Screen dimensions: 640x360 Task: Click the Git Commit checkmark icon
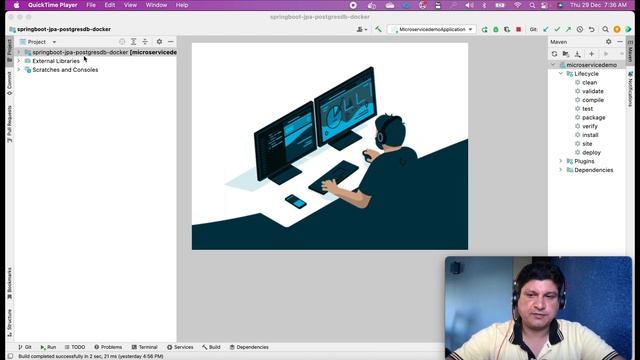pos(557,29)
